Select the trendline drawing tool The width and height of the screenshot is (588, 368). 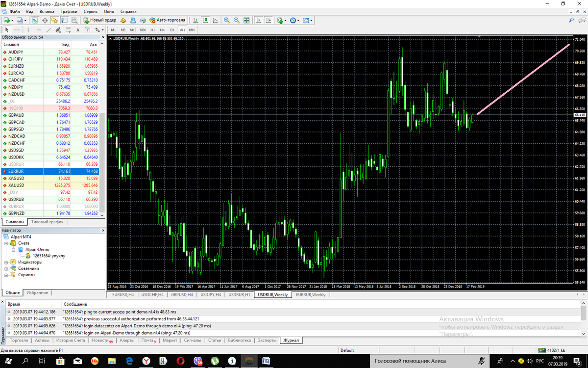[49, 30]
